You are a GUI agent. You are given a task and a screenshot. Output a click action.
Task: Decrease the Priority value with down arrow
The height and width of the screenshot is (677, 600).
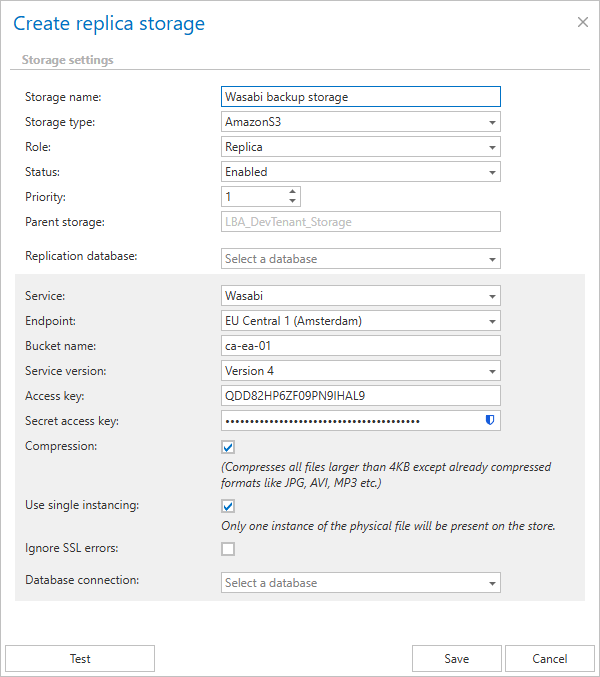292,201
